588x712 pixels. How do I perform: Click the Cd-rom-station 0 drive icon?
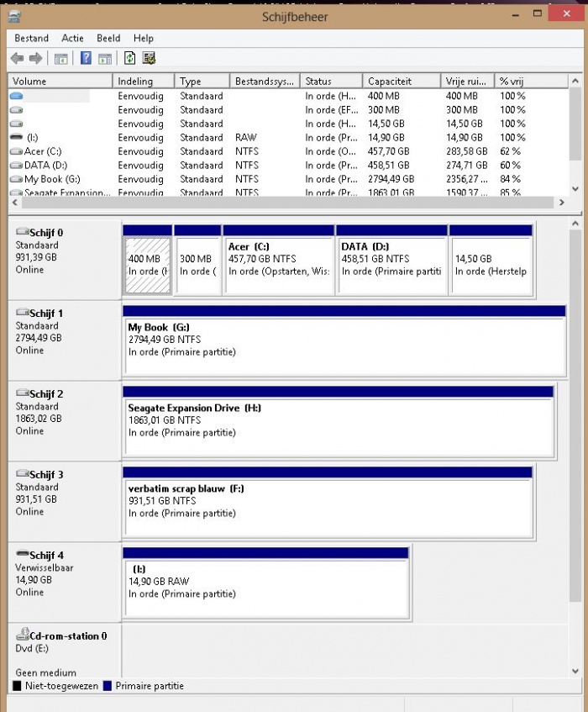pos(22,634)
